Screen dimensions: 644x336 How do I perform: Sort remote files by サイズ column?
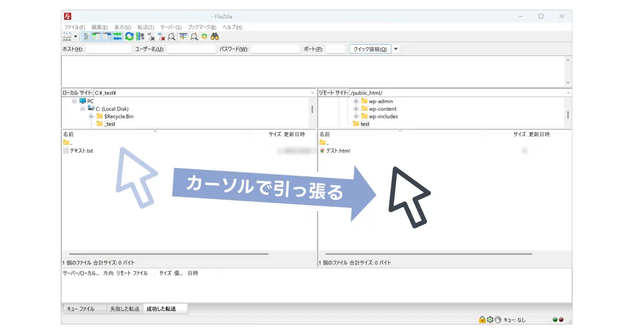pos(519,134)
